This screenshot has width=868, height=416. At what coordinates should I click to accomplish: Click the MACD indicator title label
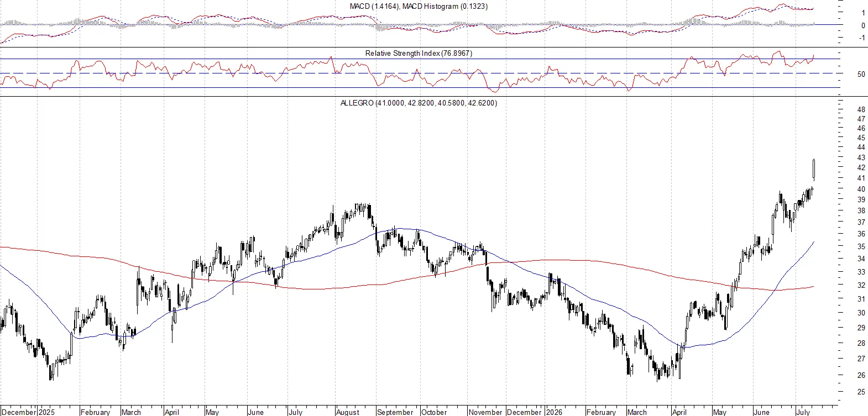[419, 6]
